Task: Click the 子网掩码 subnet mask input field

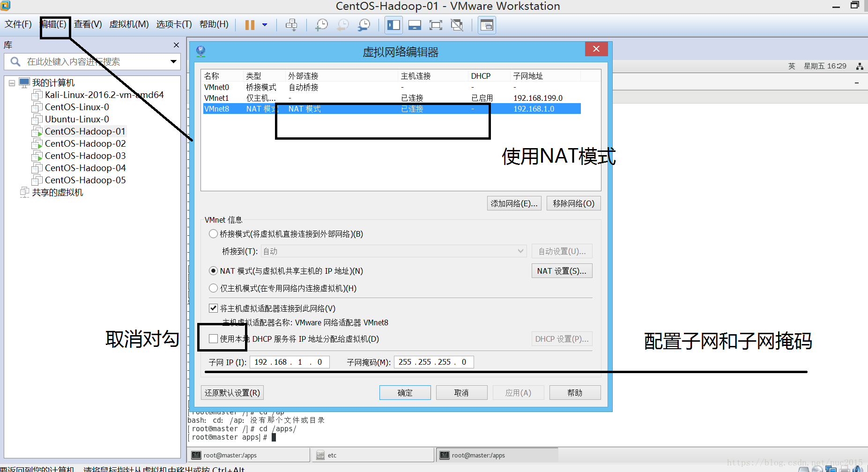Action: click(x=434, y=362)
